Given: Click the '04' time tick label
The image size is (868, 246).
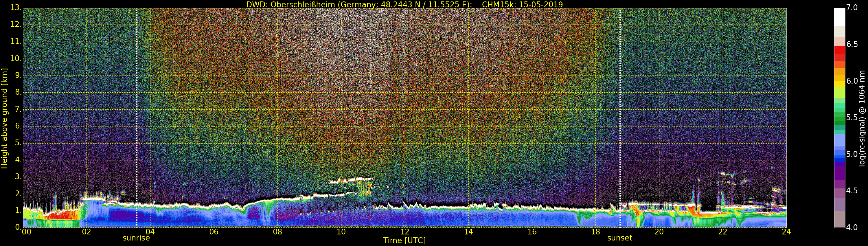Looking at the screenshot, I should pos(150,232).
